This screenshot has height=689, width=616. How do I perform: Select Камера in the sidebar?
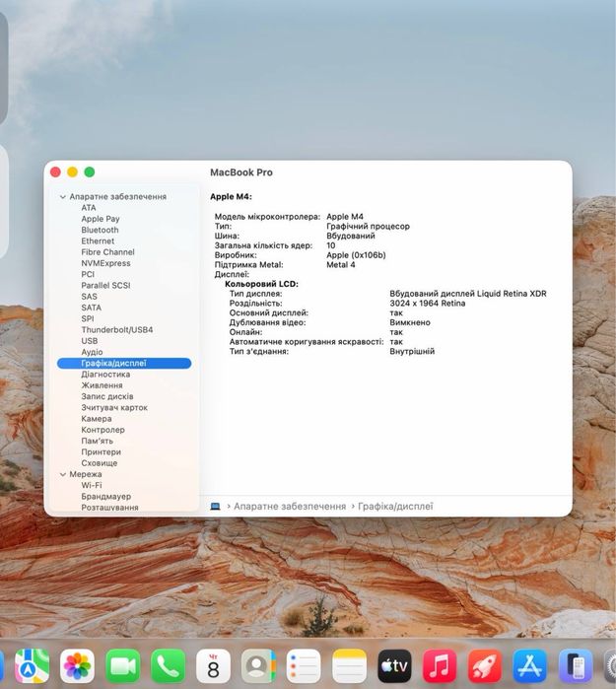(x=97, y=419)
